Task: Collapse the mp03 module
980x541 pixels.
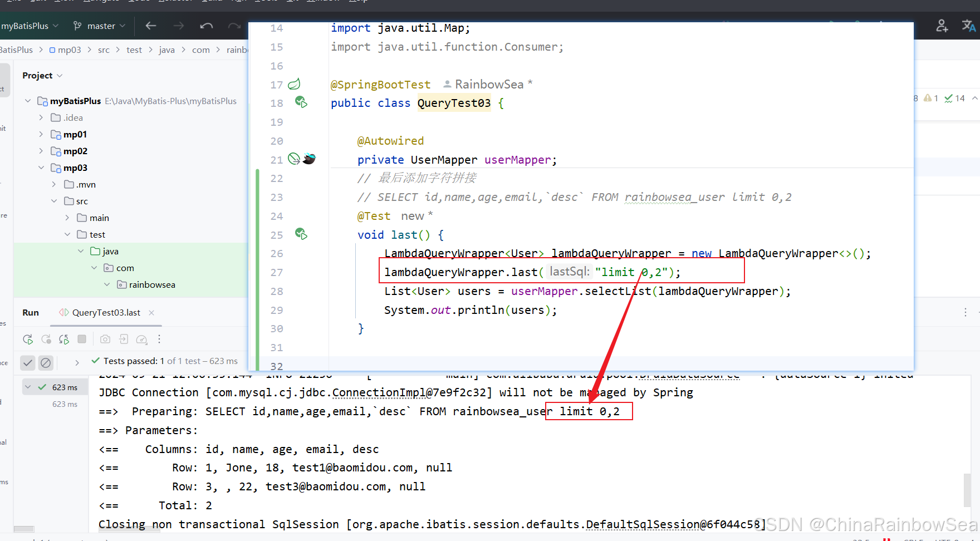Action: click(x=41, y=168)
